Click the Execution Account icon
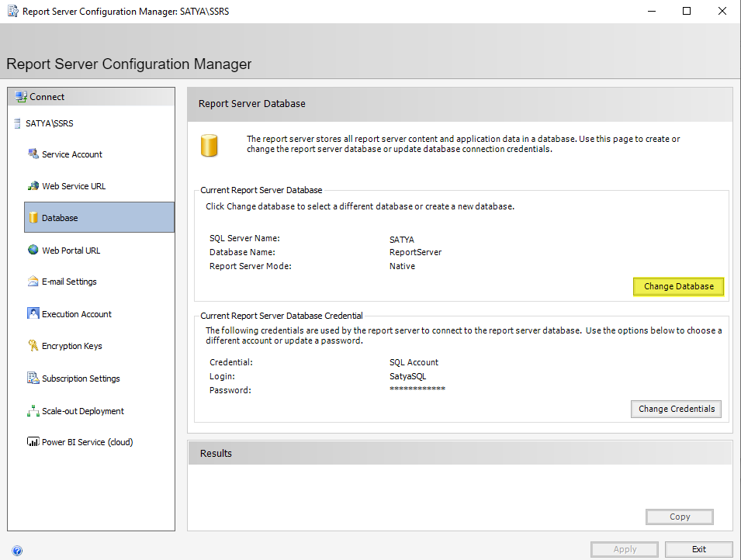This screenshot has height=560, width=741. pyautogui.click(x=33, y=313)
